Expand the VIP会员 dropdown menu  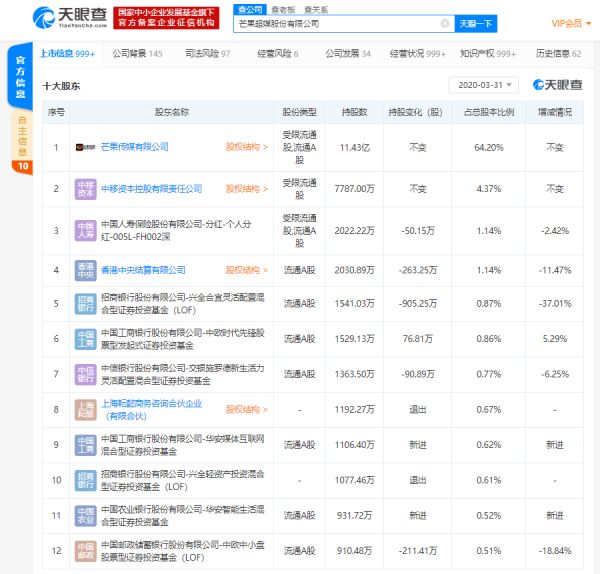572,22
